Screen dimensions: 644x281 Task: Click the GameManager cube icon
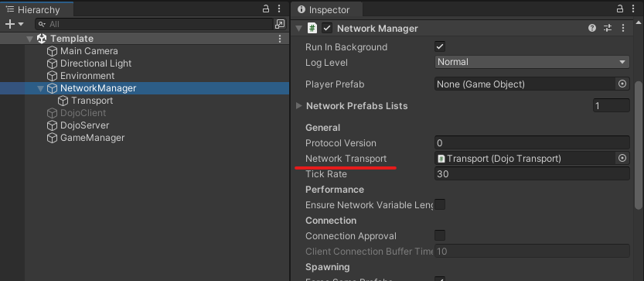pos(52,138)
